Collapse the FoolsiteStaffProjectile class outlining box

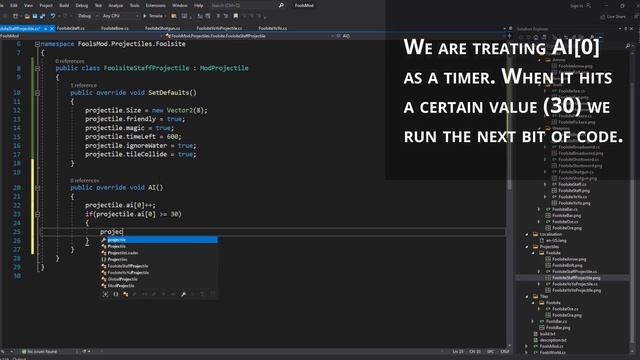point(37,68)
